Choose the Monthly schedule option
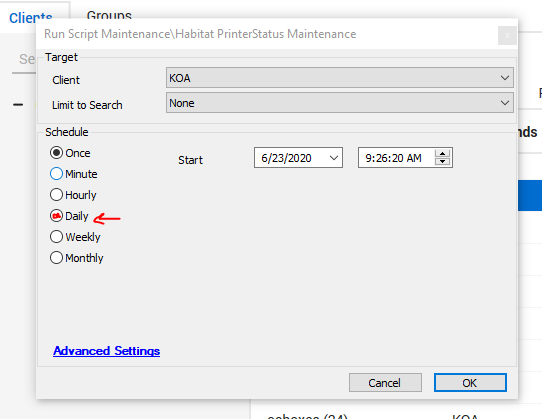542x419 pixels. (76, 258)
